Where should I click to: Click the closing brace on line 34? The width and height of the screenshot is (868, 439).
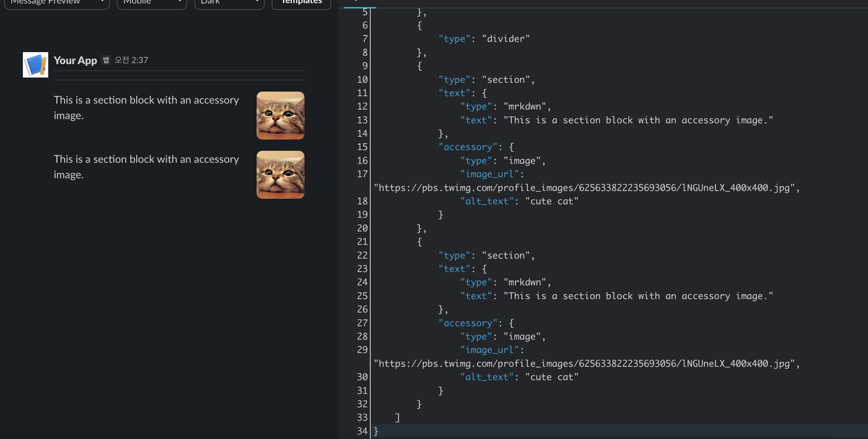[x=376, y=431]
